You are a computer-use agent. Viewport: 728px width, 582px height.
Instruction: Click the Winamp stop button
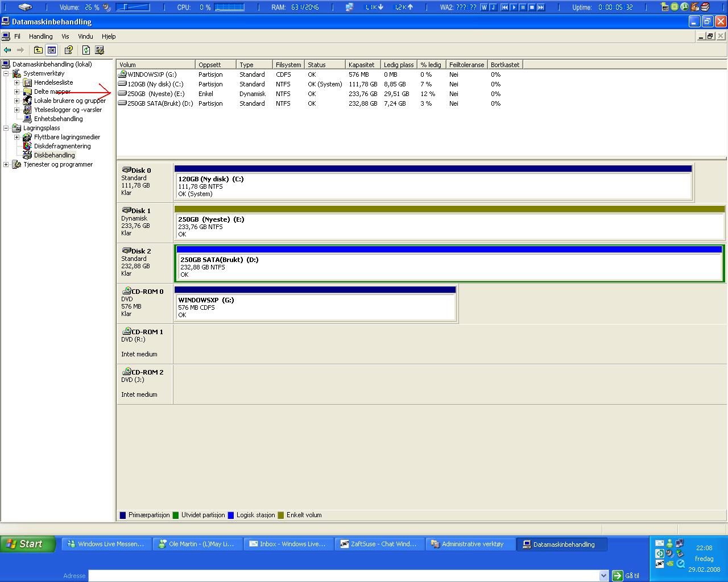[532, 7]
